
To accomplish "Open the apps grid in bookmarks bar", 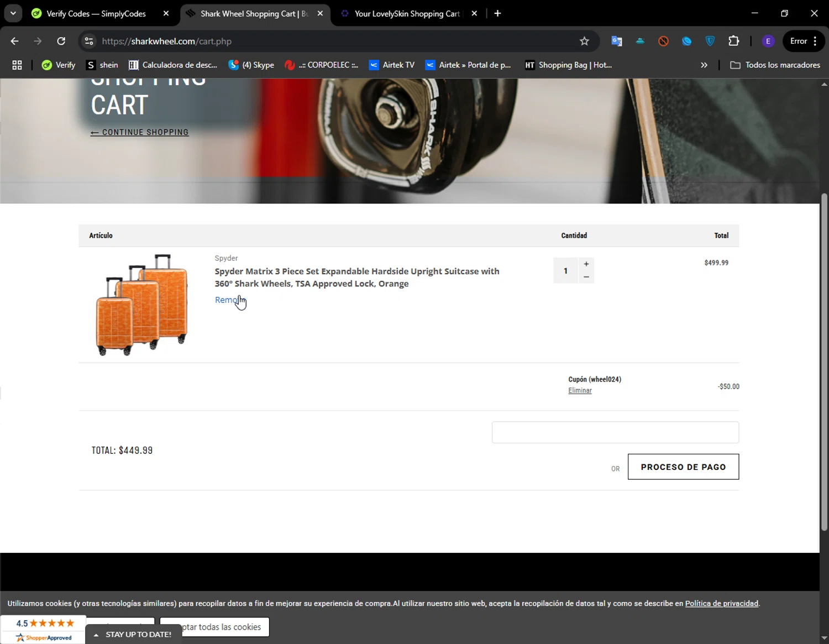I will point(17,65).
